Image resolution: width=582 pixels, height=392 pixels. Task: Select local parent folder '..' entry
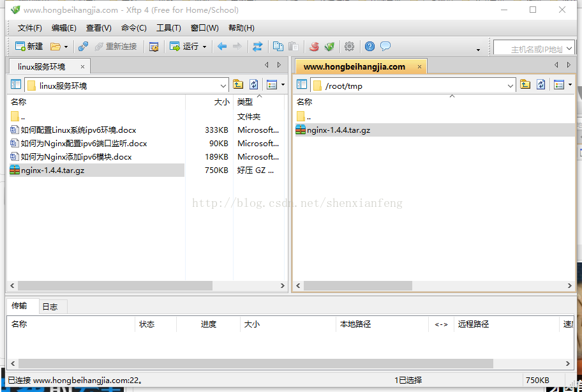pos(18,117)
